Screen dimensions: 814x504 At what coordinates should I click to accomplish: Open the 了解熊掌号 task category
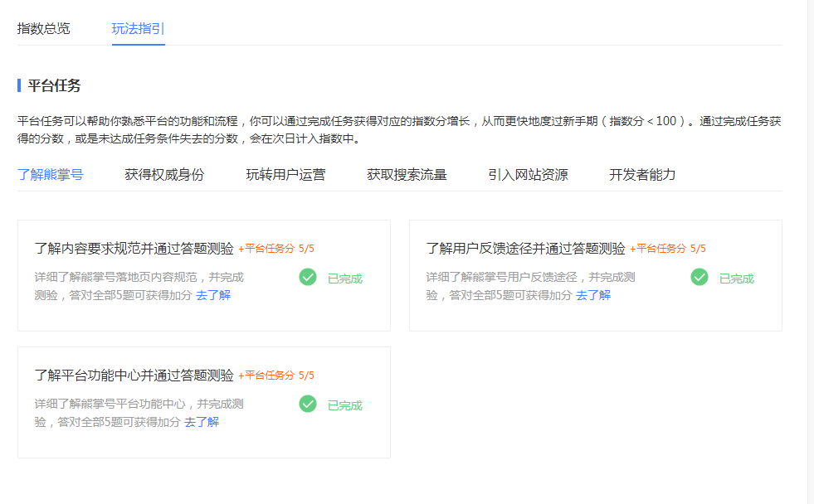[x=51, y=174]
